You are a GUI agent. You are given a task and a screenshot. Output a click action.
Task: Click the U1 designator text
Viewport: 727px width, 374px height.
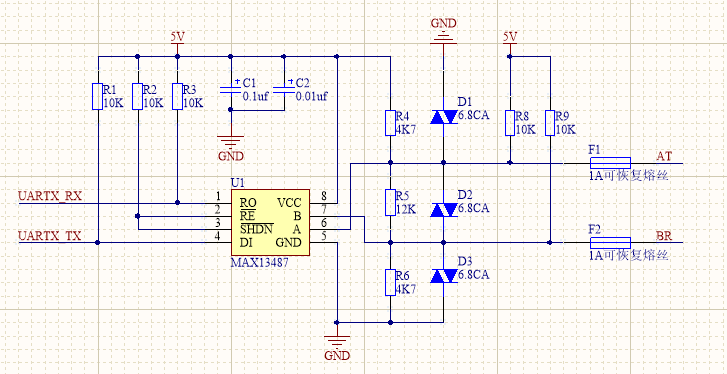coord(237,183)
